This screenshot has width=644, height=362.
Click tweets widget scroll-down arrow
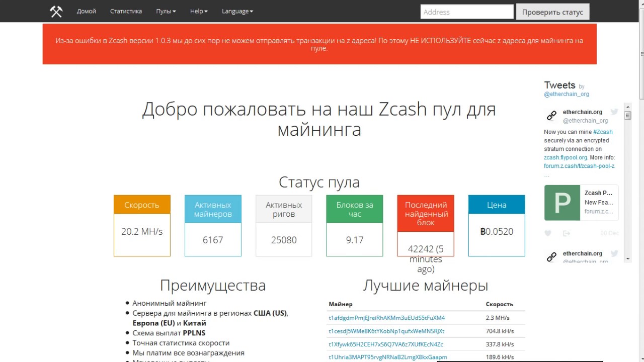pos(627,258)
